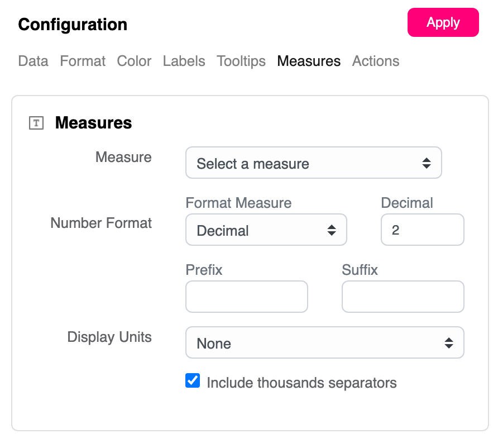This screenshot has height=448, width=498.
Task: Click the Decimal places input field
Action: click(x=422, y=230)
